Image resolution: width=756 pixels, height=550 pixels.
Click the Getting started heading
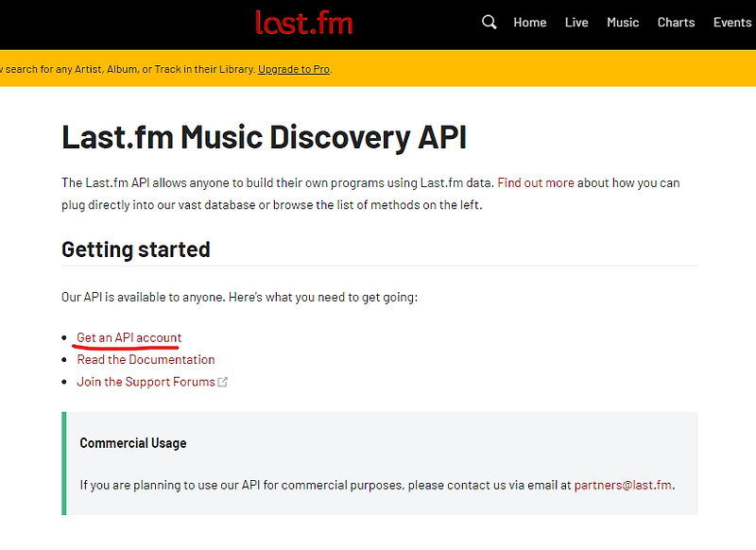click(135, 249)
